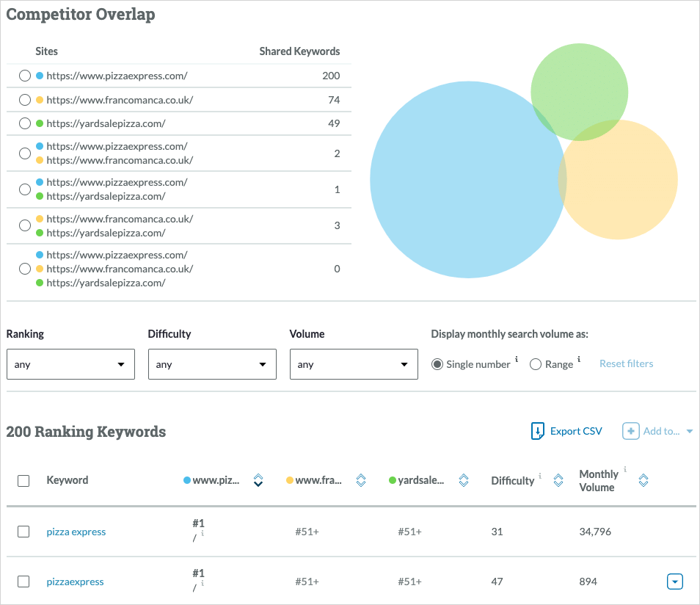
Task: Click the Export CSV link
Action: click(x=576, y=431)
